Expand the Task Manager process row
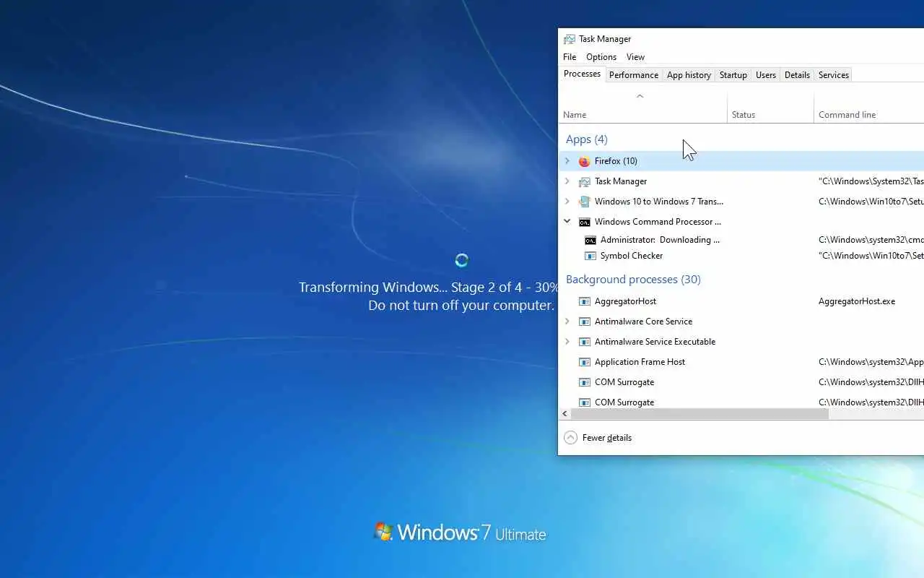This screenshot has height=578, width=924. click(x=567, y=181)
